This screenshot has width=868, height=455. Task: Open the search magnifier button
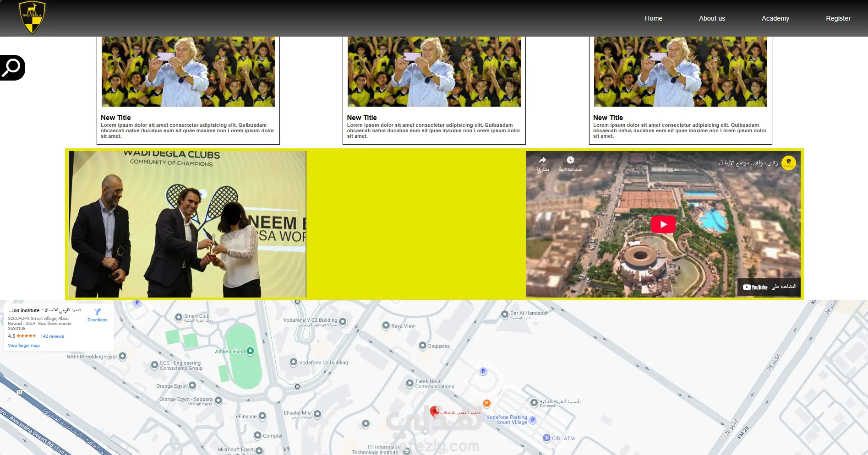(x=12, y=68)
